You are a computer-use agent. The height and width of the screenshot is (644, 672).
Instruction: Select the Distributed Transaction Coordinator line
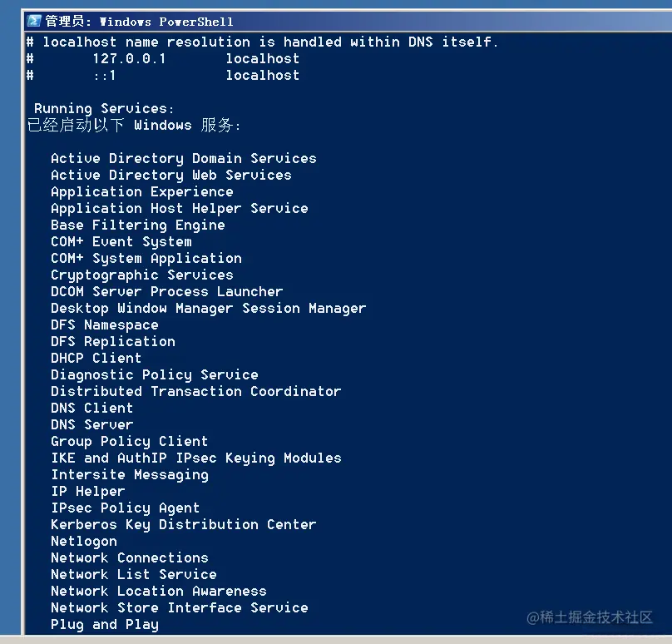(x=195, y=392)
